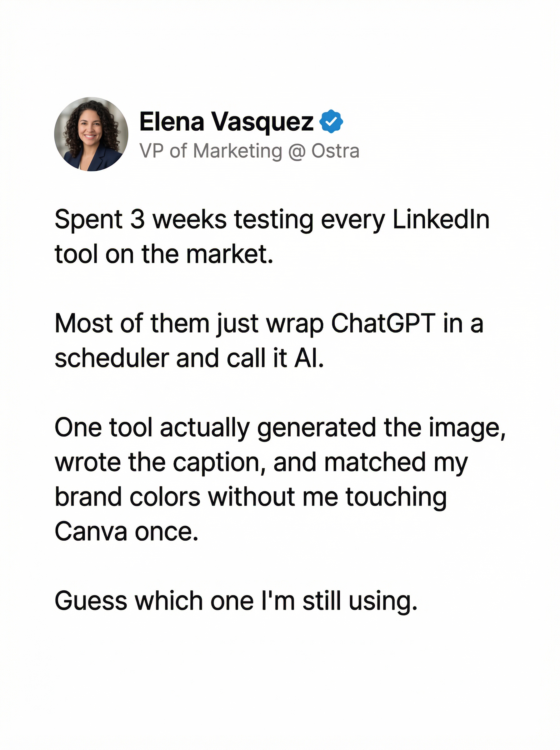
Task: Click the word Ostra in headline
Action: (x=335, y=151)
